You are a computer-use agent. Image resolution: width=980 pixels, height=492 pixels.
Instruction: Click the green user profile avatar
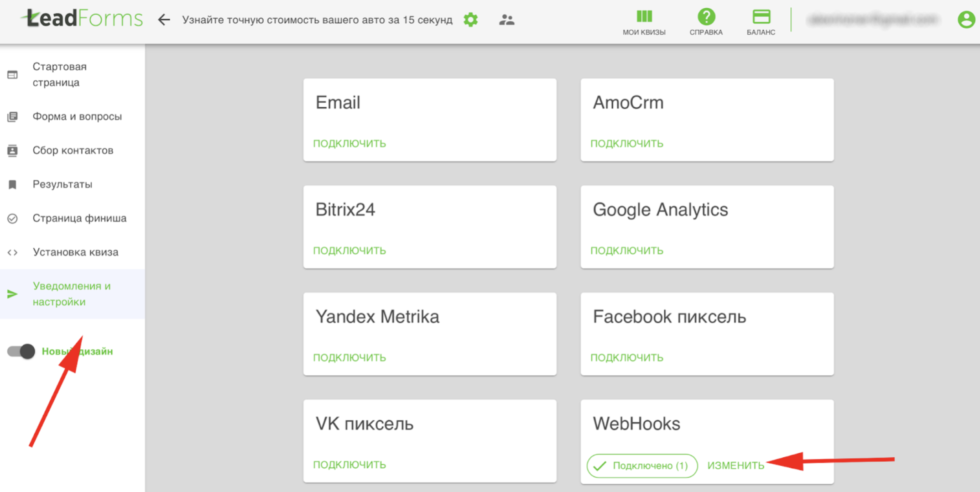coord(966,20)
